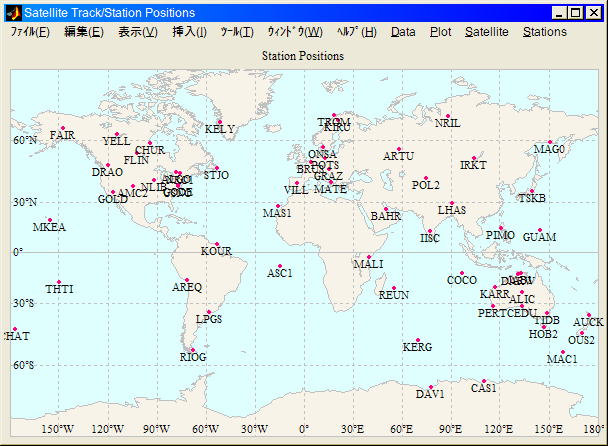The height and width of the screenshot is (446, 608).
Task: Select the KELY station marker in Greenland
Action: [x=219, y=122]
